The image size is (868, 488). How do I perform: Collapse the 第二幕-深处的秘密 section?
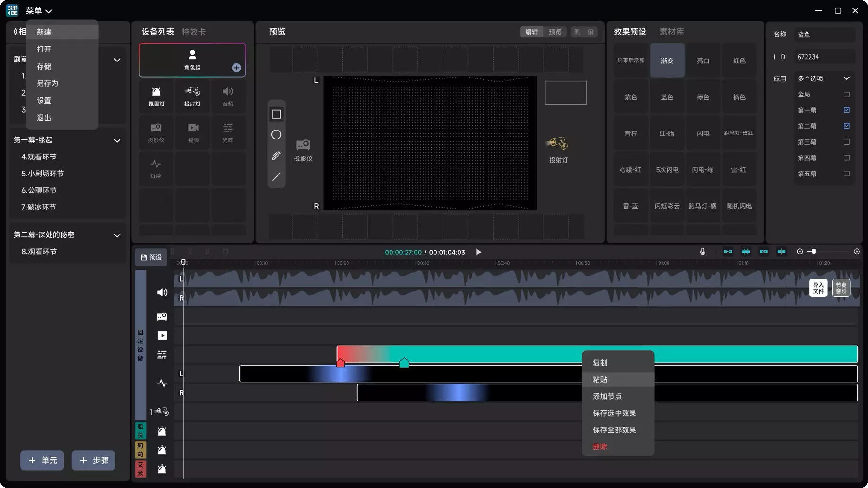pos(117,235)
